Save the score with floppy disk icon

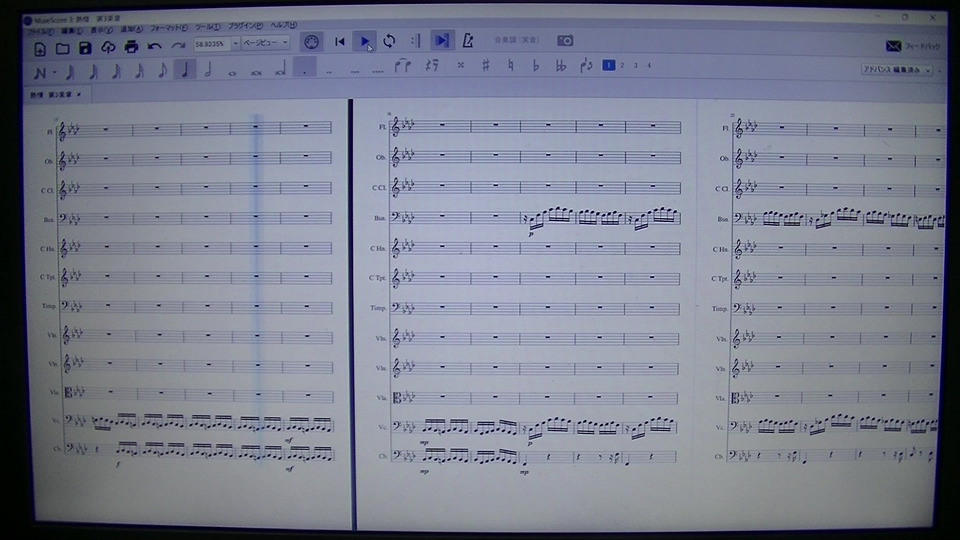click(85, 48)
